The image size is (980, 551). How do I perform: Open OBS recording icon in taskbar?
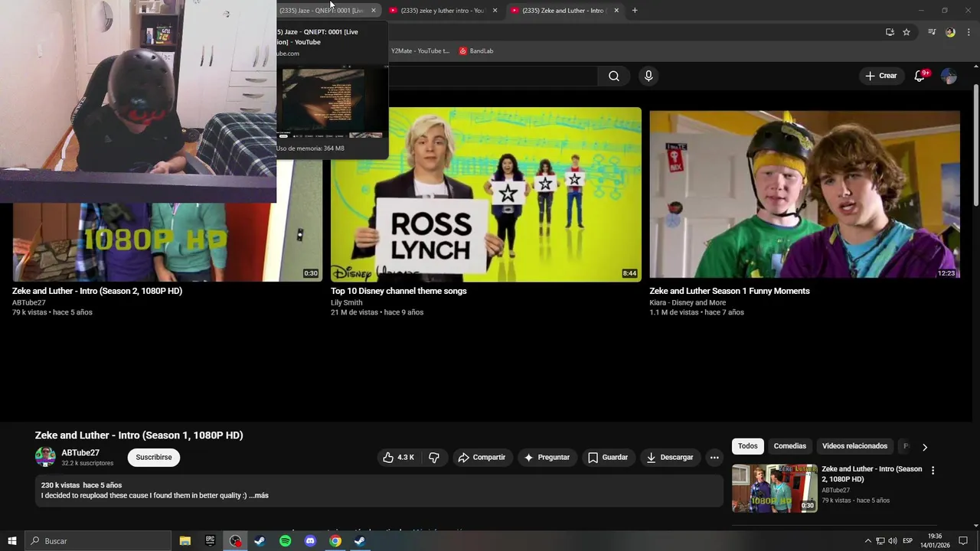click(235, 541)
